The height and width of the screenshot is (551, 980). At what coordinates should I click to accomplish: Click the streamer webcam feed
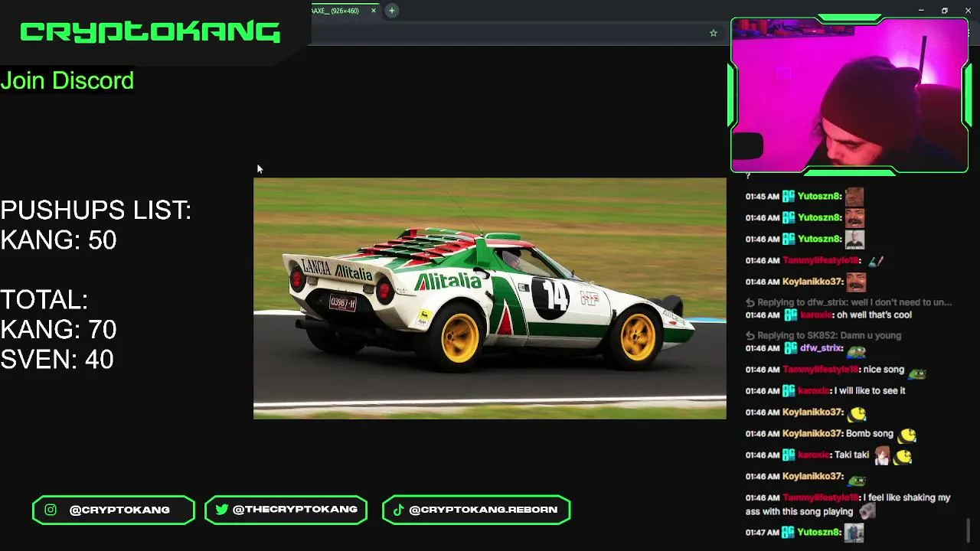[849, 95]
